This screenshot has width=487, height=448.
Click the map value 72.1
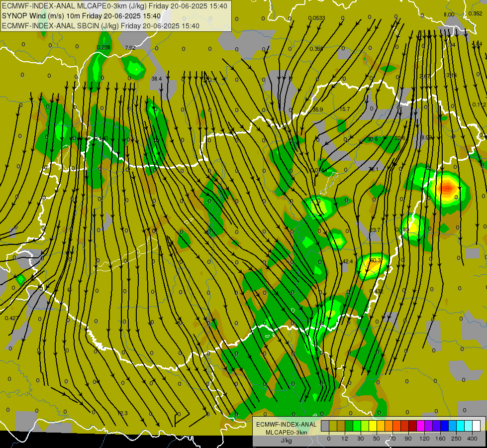click(373, 169)
